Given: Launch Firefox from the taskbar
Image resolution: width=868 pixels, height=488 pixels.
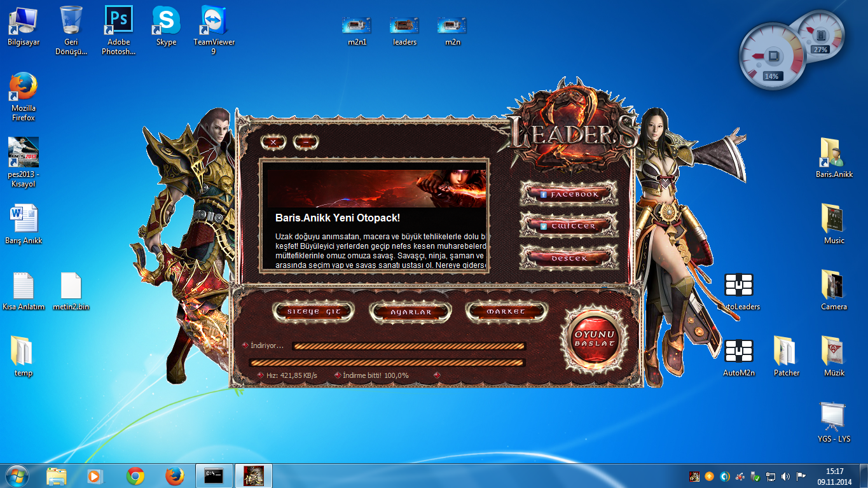Looking at the screenshot, I should [x=174, y=476].
